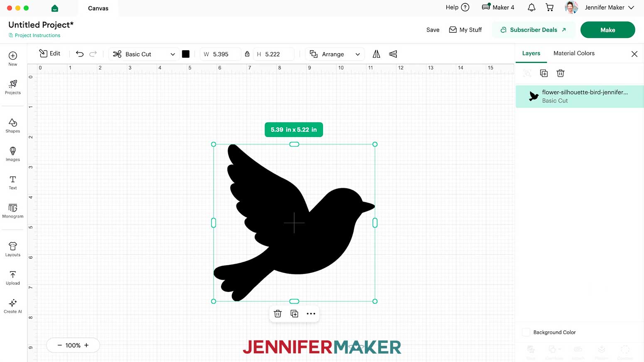Select the Maker 4 machine
The height and width of the screenshot is (362, 644).
coord(498,7)
